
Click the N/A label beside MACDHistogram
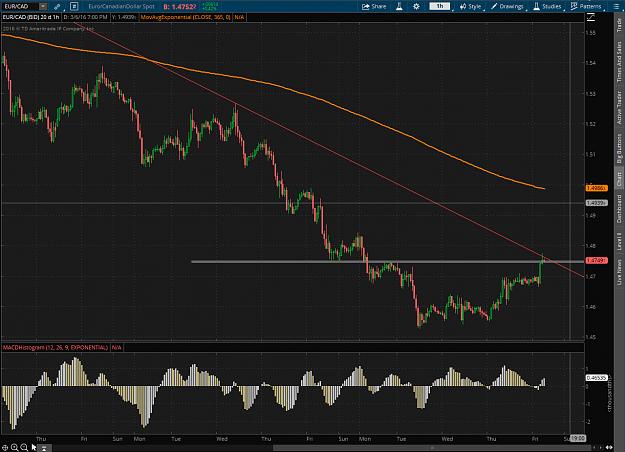[x=116, y=348]
